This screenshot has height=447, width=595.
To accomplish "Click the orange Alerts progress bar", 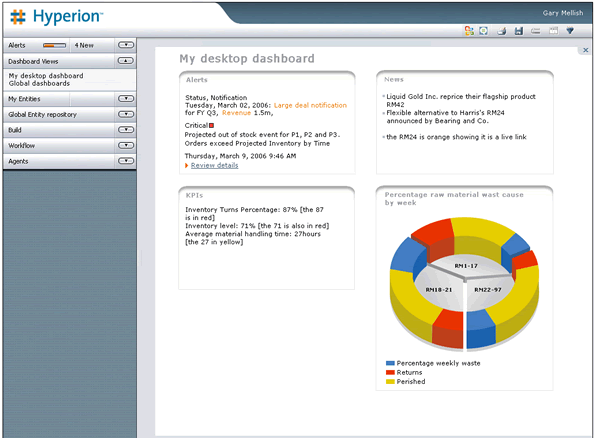I will [x=54, y=46].
